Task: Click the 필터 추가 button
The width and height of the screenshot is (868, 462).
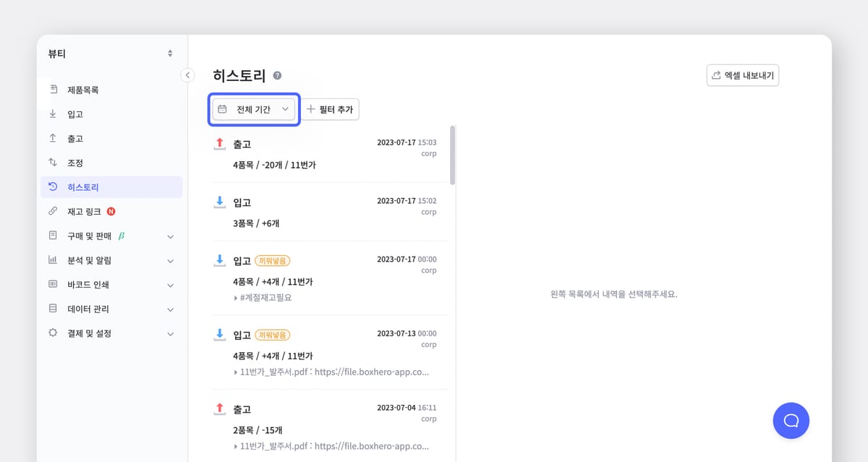Action: (330, 108)
